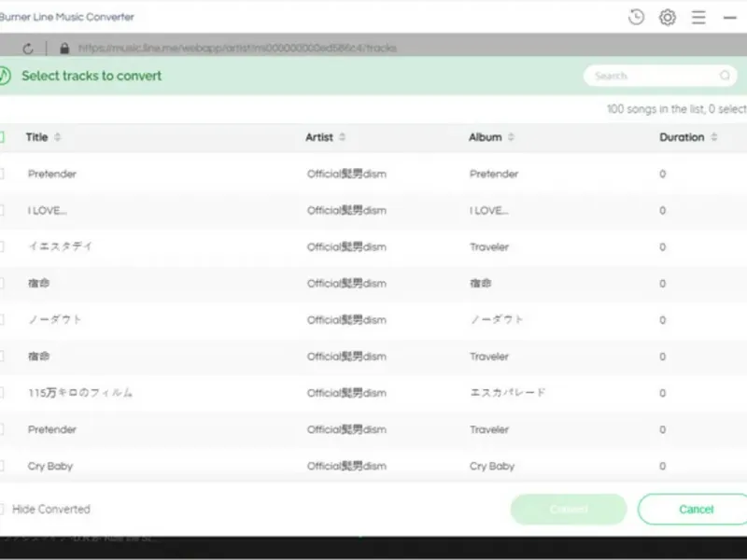Sort tracks by Artist arrows
This screenshot has height=560, width=747.
[x=342, y=137]
